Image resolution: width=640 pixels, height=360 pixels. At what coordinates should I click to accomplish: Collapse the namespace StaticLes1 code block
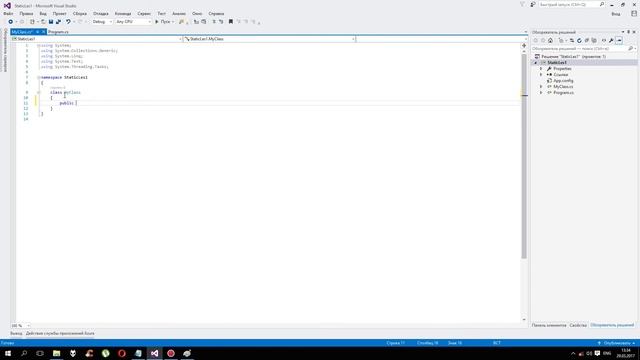39,77
